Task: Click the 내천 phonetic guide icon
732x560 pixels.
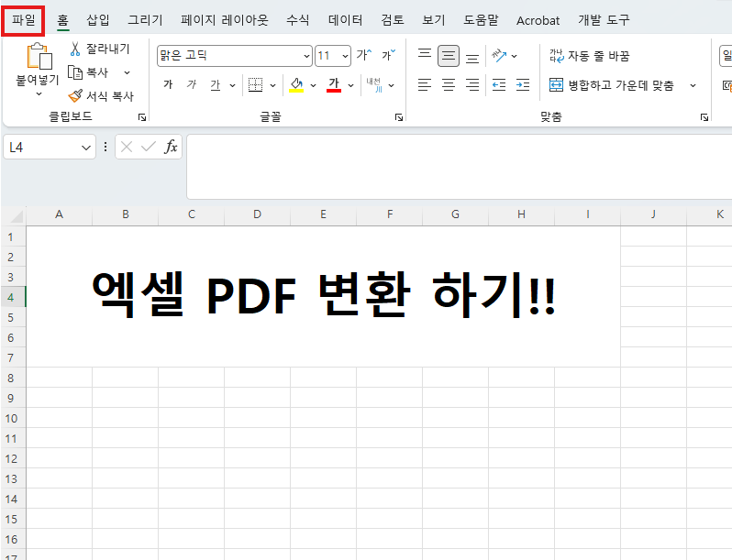Action: point(374,85)
